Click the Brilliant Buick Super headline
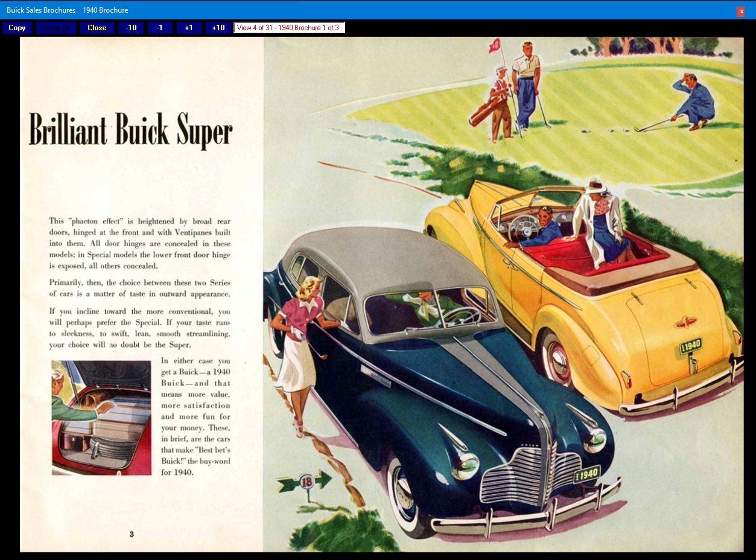Viewport: 756px width, 560px height. click(x=130, y=130)
